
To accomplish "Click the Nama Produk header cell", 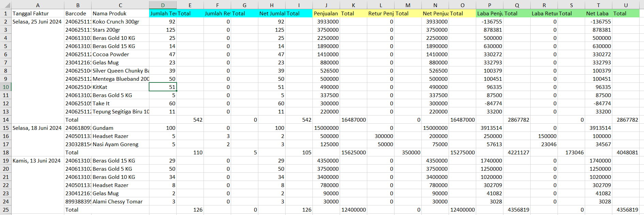I will point(120,13).
